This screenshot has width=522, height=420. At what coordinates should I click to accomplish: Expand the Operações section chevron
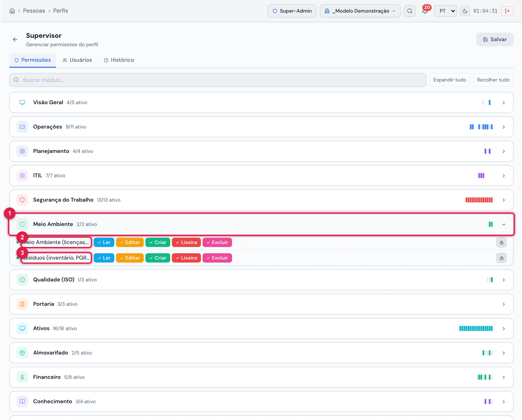point(504,127)
